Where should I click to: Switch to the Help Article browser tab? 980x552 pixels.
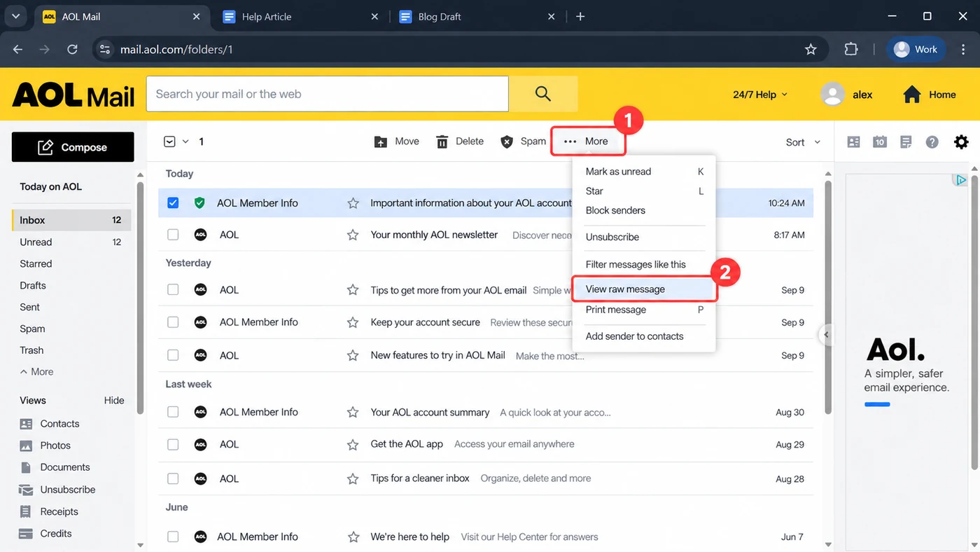[x=300, y=17]
